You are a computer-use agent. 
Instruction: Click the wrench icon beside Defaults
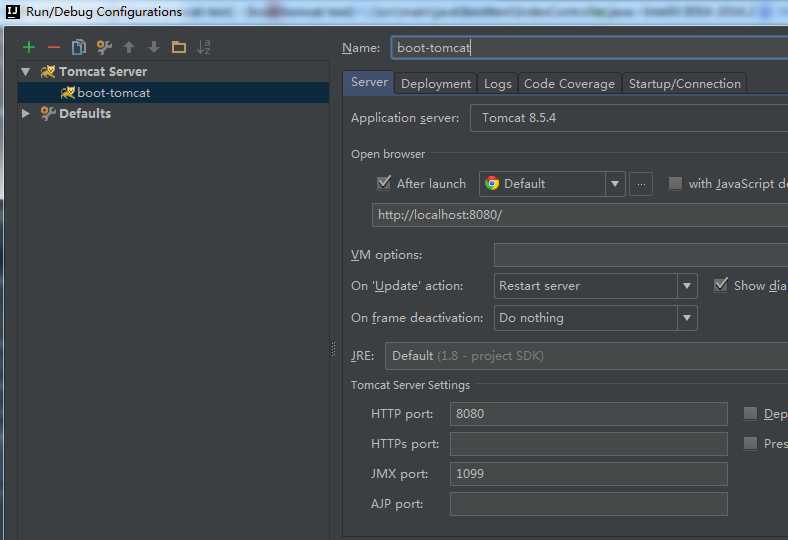coord(48,114)
